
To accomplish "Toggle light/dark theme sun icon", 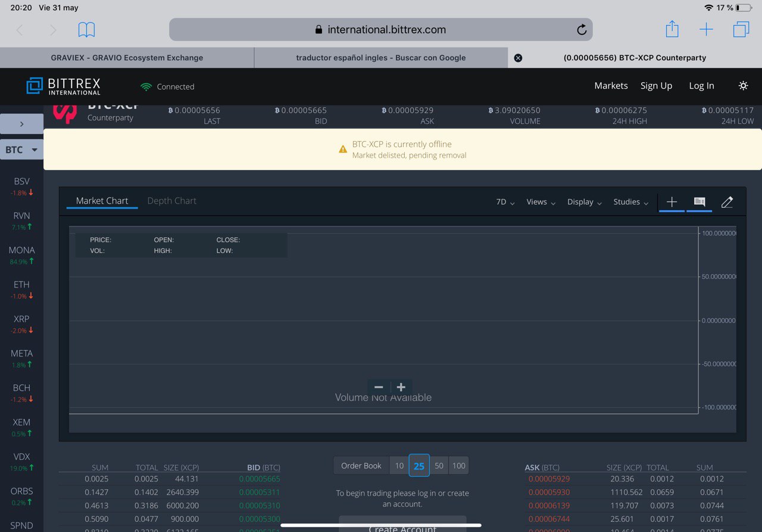I will (743, 86).
